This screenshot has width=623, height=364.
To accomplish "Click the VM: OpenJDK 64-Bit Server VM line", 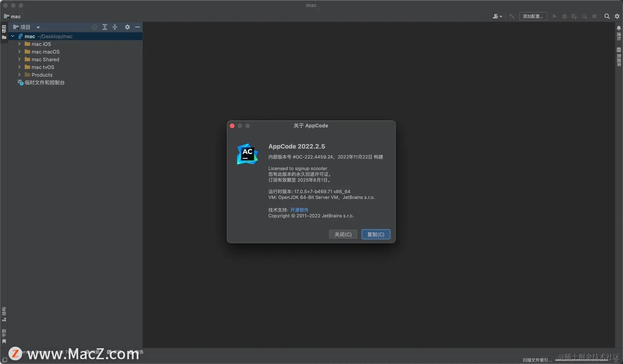I will point(322,197).
